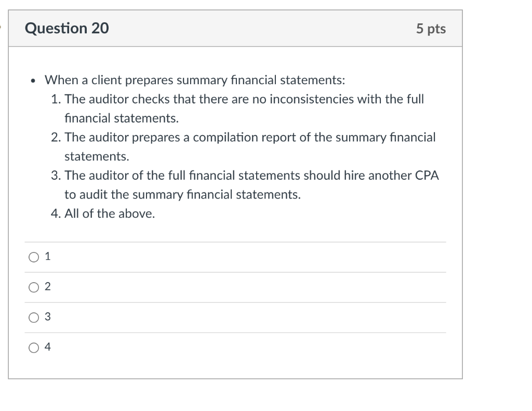Screen dimensions: 532x411
Task: Click the 5 pts label
Action: tap(432, 29)
